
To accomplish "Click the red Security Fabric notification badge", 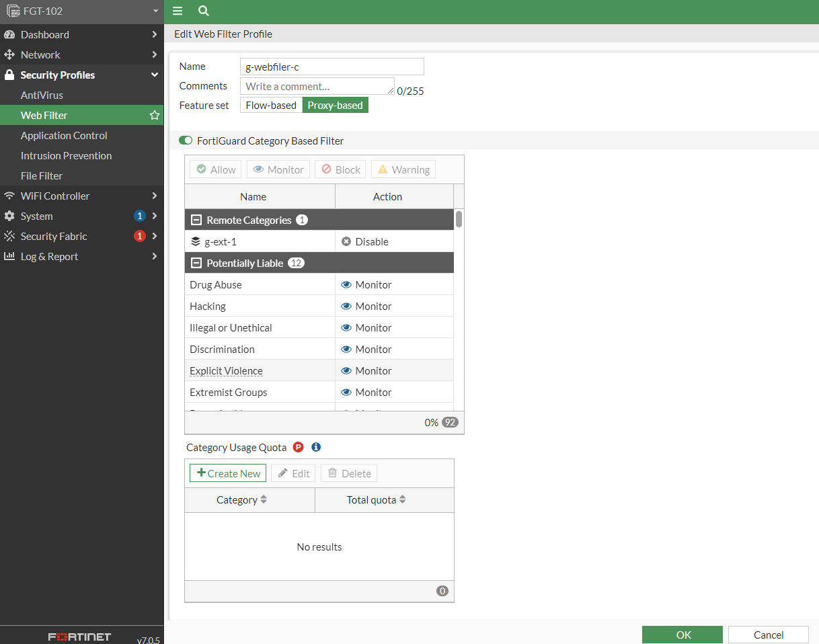I will click(140, 236).
